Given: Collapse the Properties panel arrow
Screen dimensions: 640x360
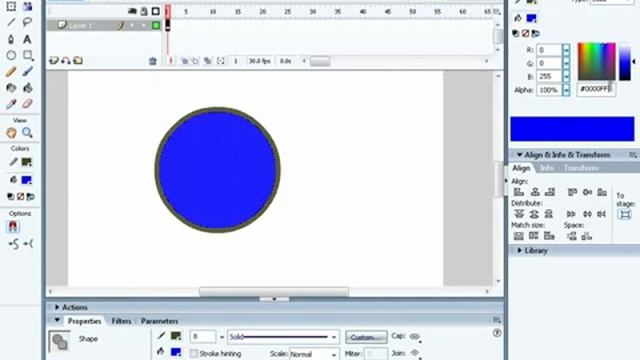Looking at the screenshot, I should tap(57, 320).
